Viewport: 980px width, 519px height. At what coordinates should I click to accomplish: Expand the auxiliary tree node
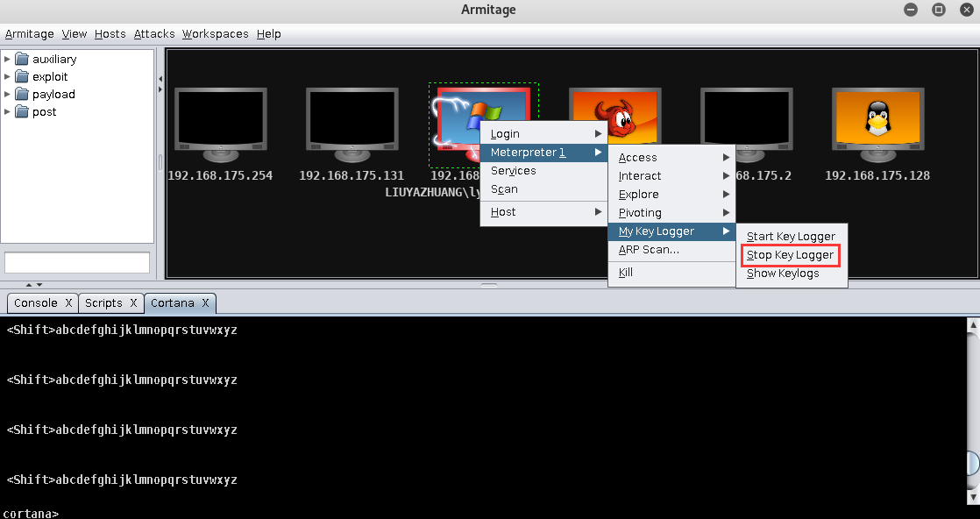7,59
